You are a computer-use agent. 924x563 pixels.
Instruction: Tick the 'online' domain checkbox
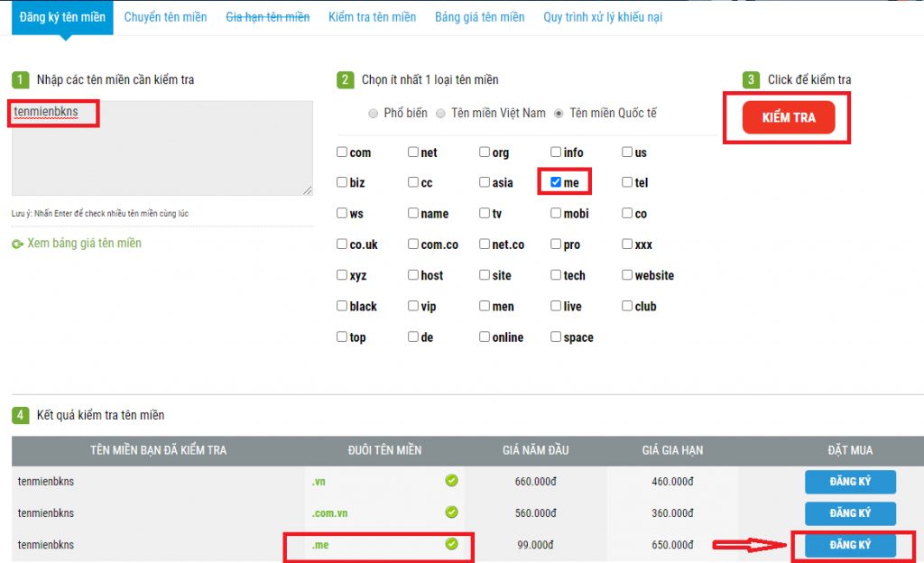point(485,337)
